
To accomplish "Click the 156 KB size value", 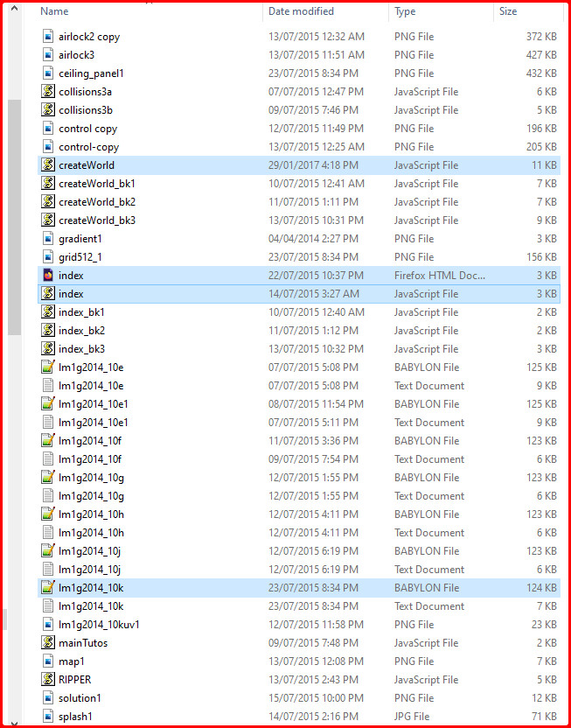I will coord(541,256).
